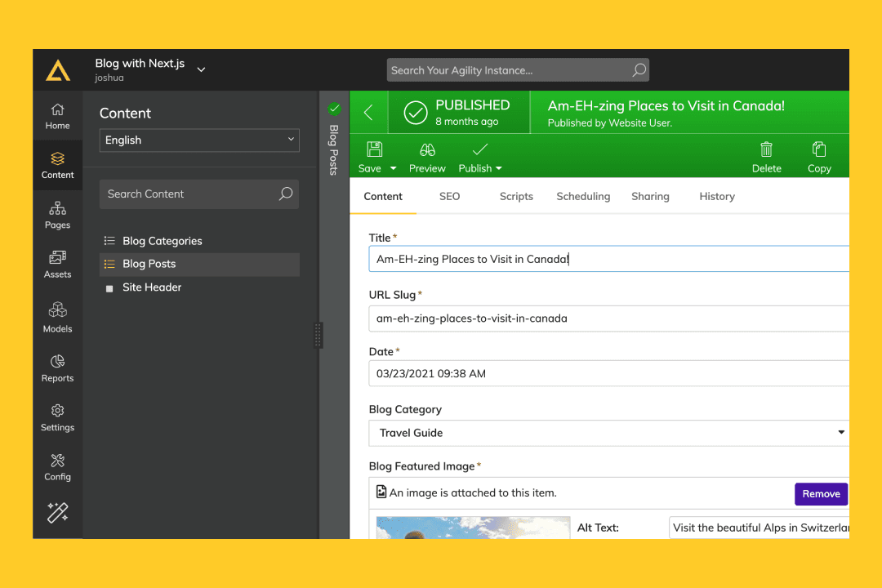Screen dimensions: 882x588
Task: Open the Blog Category dropdown
Action: [608, 433]
